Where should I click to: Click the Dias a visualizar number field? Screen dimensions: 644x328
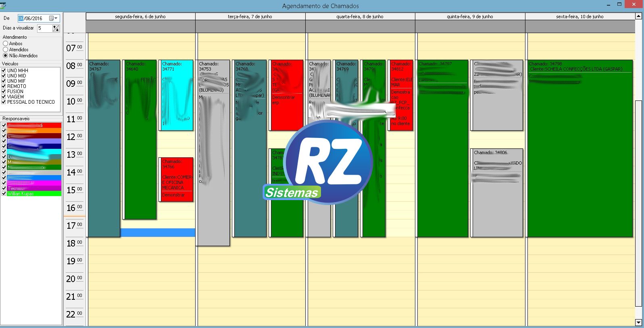[44, 28]
